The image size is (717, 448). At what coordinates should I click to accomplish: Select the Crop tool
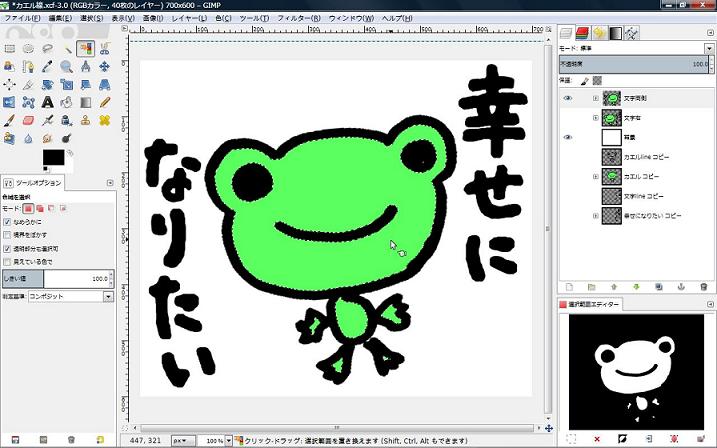[x=28, y=85]
